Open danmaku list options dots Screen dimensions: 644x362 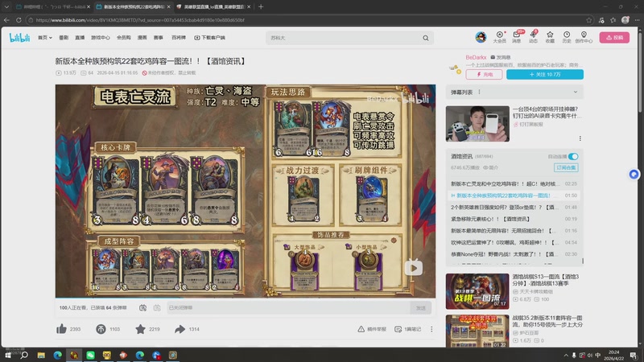(479, 93)
